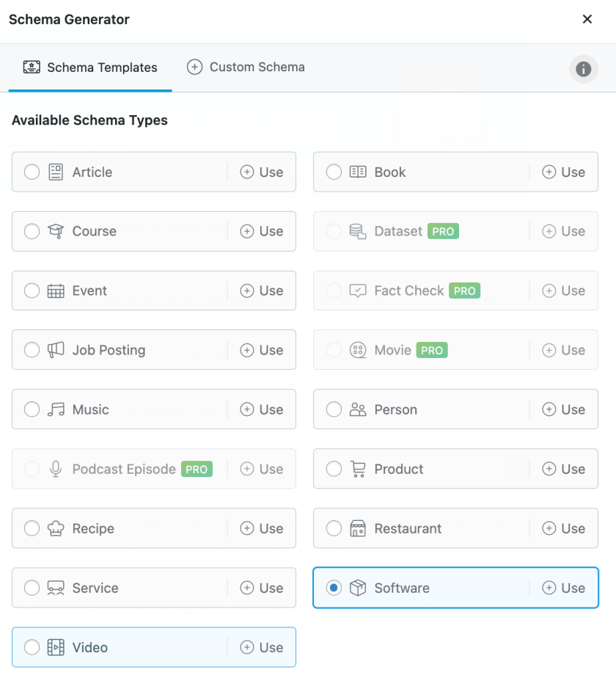Viewport: 616px width, 686px height.
Task: Open the info icon in tab bar
Action: 583,69
